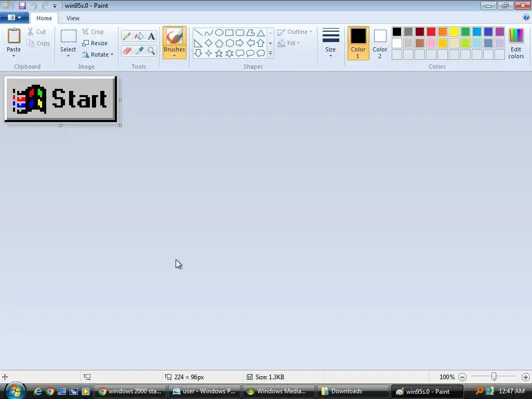Click the Paste clipboard icon
Image resolution: width=532 pixels, height=399 pixels.
[14, 36]
